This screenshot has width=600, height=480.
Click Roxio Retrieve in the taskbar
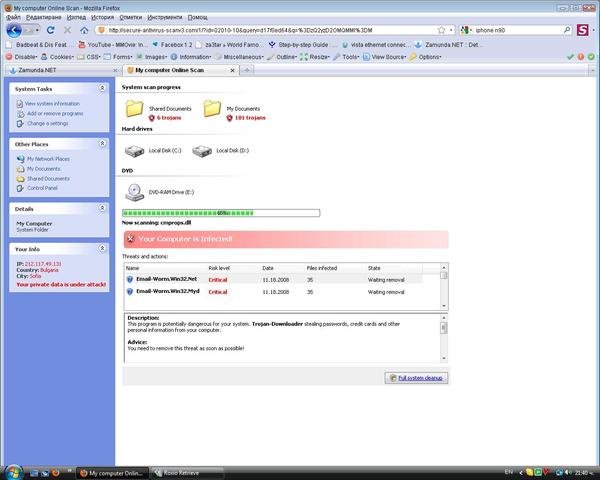pos(187,473)
